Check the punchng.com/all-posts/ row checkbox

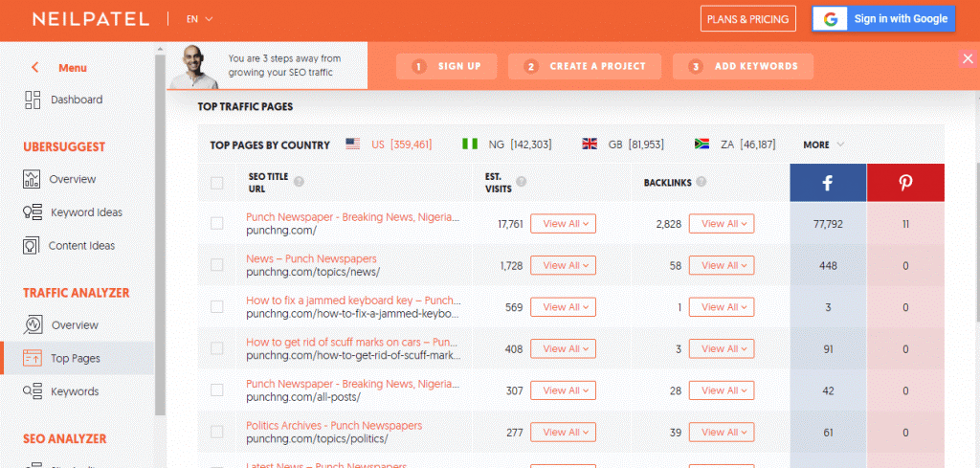[x=217, y=390]
